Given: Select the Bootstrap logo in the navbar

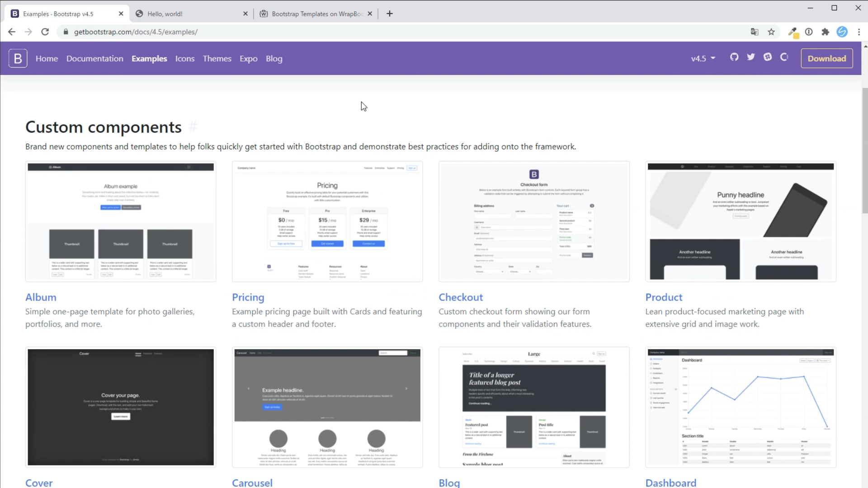Looking at the screenshot, I should tap(18, 58).
